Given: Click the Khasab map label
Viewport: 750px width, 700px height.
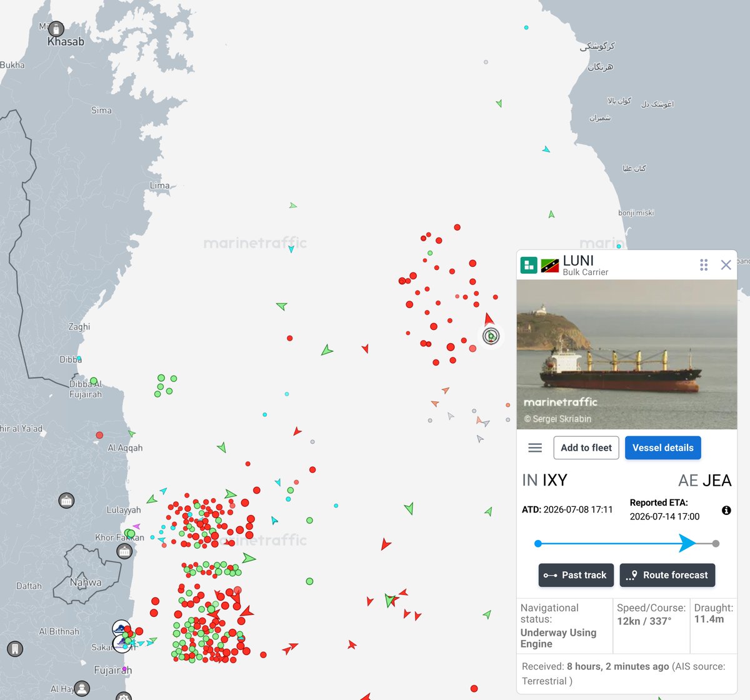Looking at the screenshot, I should click(x=66, y=42).
